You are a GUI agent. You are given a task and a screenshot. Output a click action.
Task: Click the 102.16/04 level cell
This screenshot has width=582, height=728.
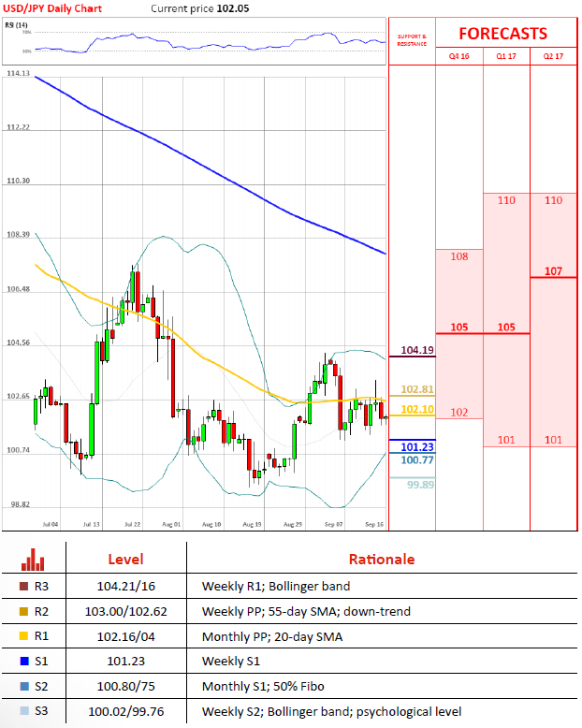click(x=125, y=636)
